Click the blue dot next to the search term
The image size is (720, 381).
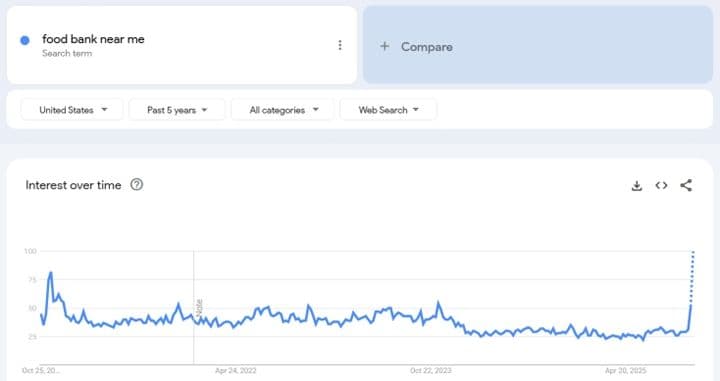(x=25, y=40)
